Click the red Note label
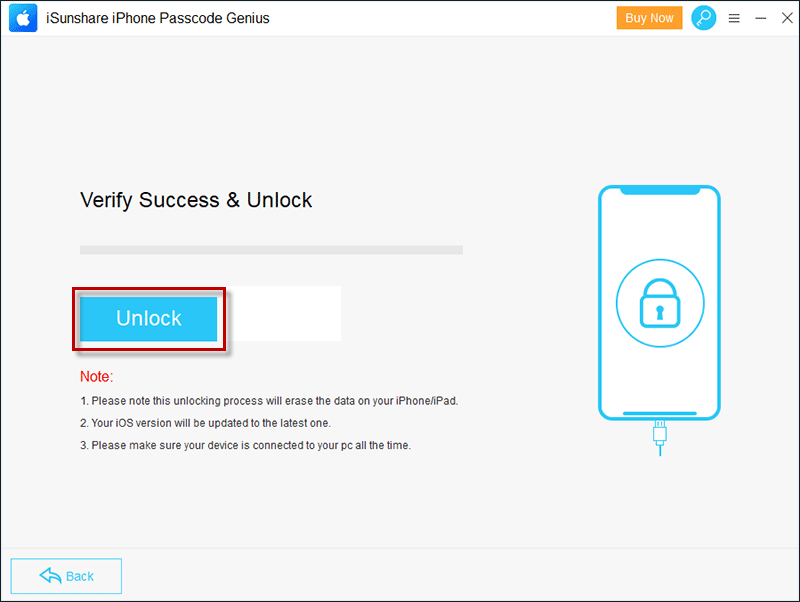The height and width of the screenshot is (602, 800). tap(96, 377)
